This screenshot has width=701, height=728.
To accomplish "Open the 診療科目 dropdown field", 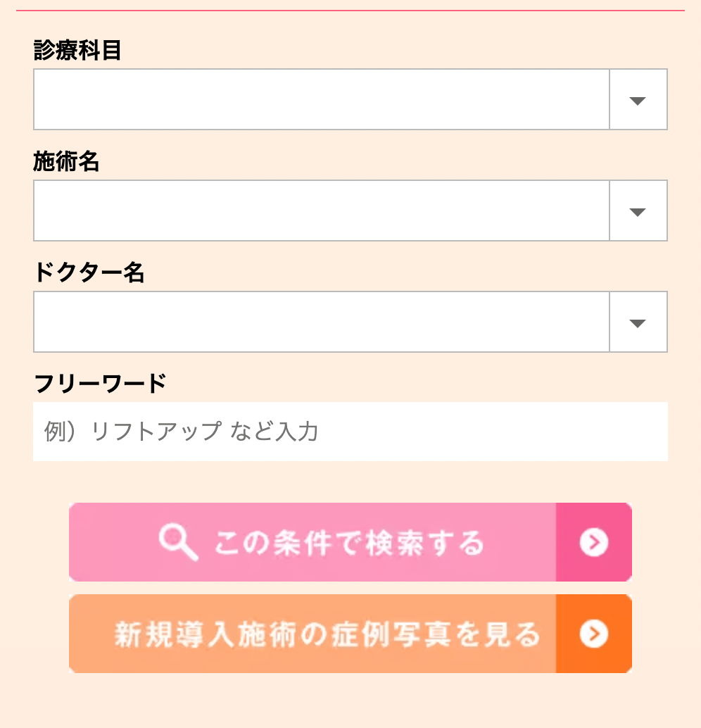I will (350, 99).
